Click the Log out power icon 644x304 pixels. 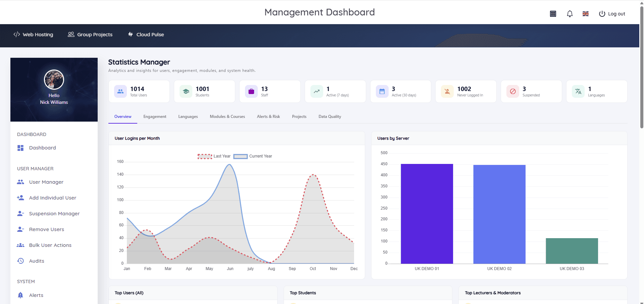602,14
